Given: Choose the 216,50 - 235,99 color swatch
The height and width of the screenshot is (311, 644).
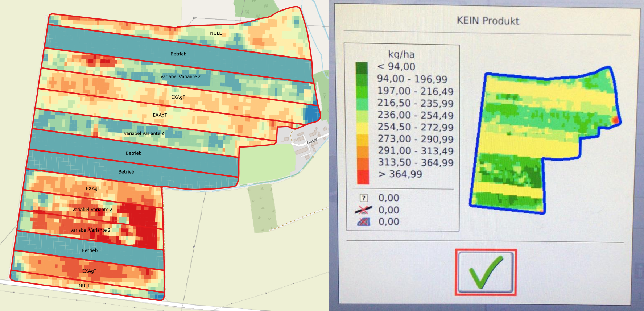Looking at the screenshot, I should (363, 104).
